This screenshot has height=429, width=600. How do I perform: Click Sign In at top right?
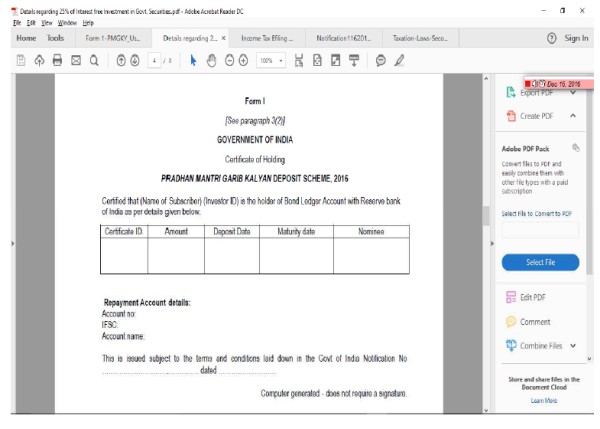coord(576,38)
